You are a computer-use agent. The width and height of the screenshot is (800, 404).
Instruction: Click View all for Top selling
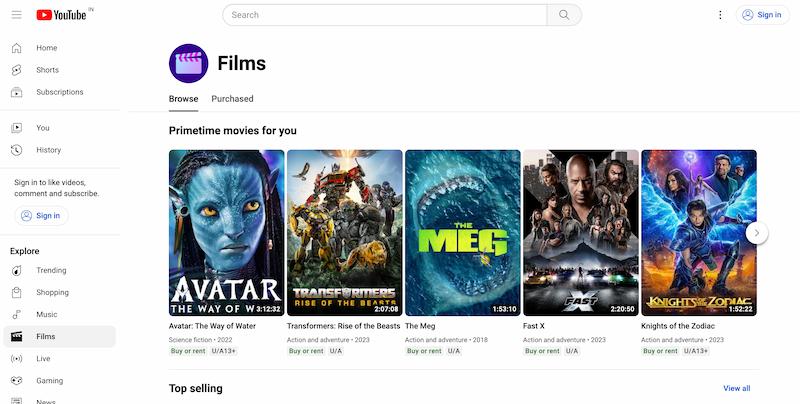pos(736,388)
